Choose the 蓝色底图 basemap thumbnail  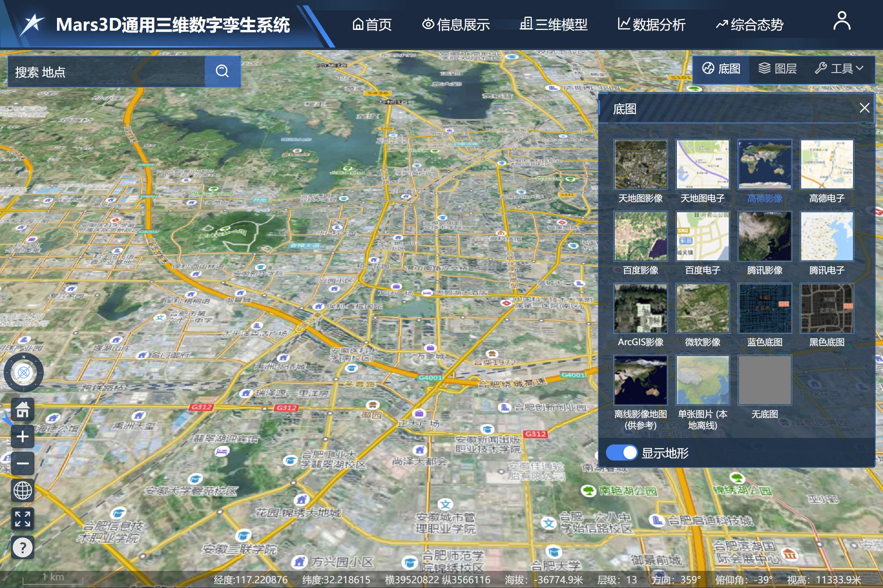[x=765, y=308]
